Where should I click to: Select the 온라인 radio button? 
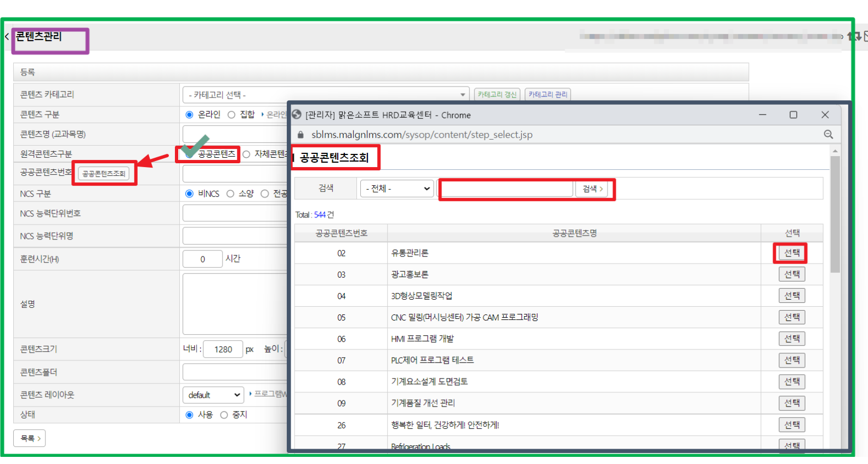point(190,114)
